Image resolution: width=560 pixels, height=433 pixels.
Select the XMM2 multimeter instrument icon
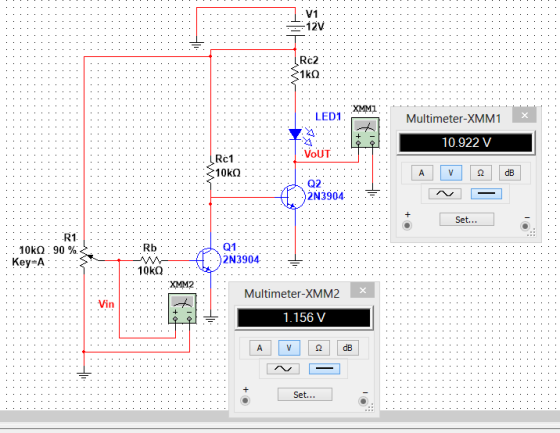pyautogui.click(x=182, y=308)
